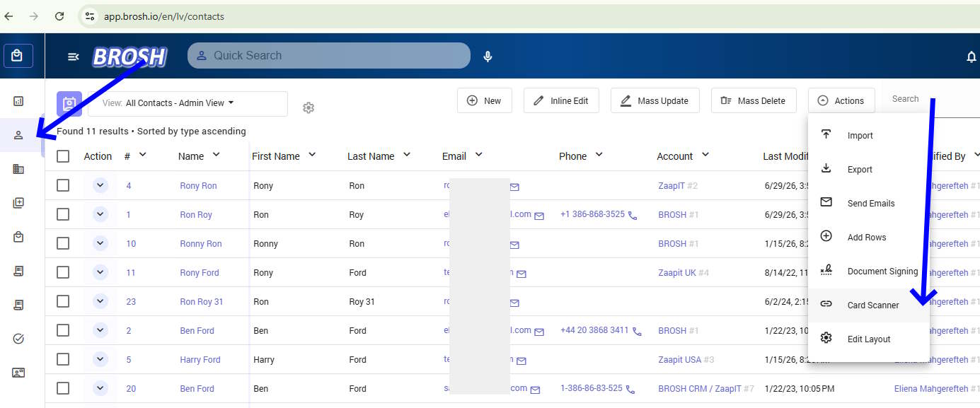Click email envelope icon in Ron Roy 31 row
Viewport: 980px width, 408px height.
[x=514, y=303]
